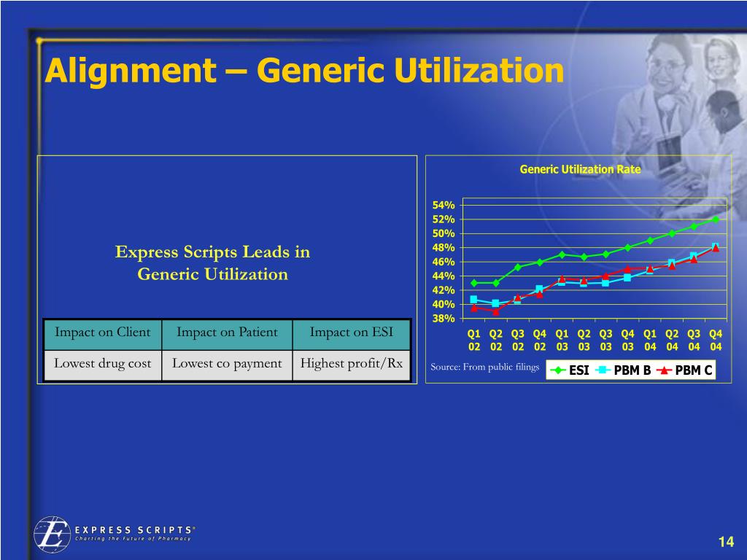Click the 'Q2 03' x-axis label
The image size is (747, 560).
584,340
